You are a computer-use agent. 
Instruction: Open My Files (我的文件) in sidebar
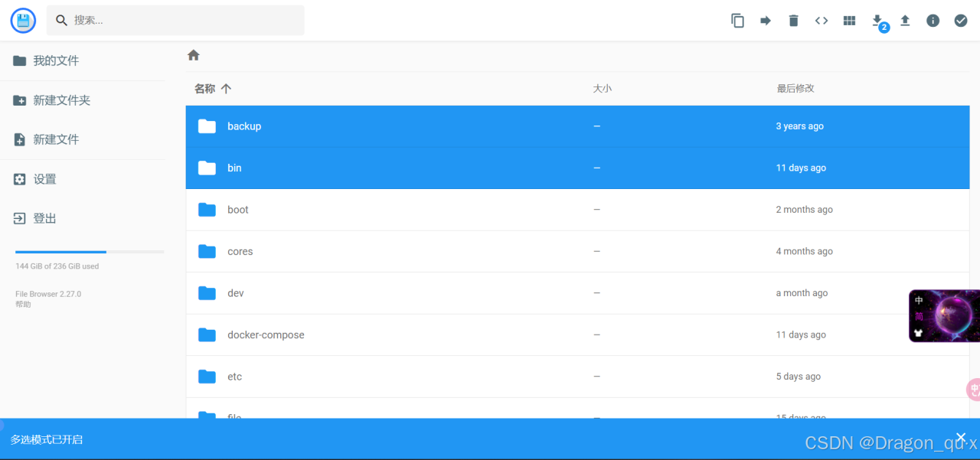tap(83, 60)
